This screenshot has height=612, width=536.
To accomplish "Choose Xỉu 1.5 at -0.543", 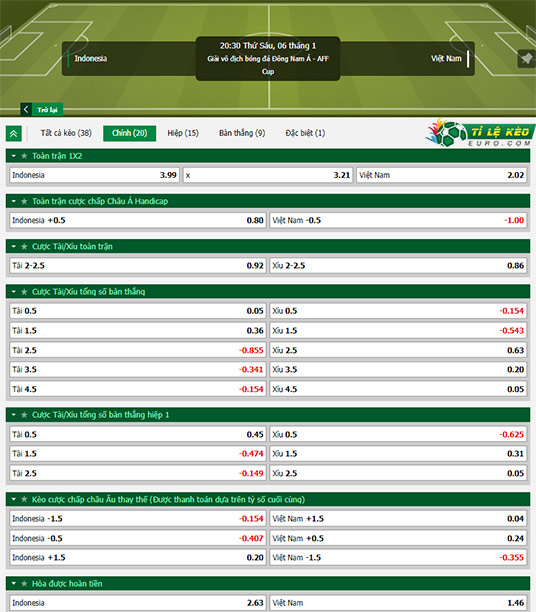I will click(x=398, y=331).
